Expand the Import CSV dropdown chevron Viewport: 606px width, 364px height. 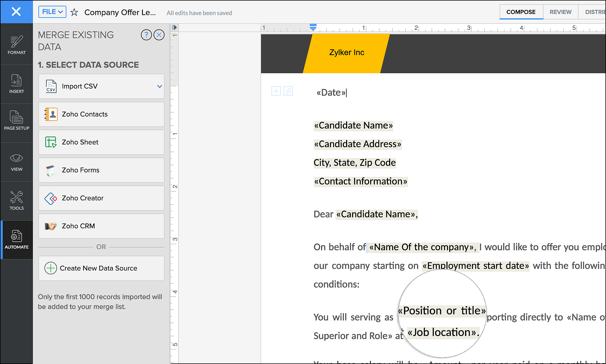pyautogui.click(x=159, y=86)
